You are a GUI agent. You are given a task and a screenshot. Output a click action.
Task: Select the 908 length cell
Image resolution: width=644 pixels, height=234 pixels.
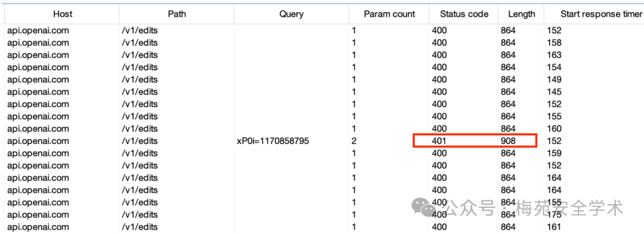tap(508, 141)
